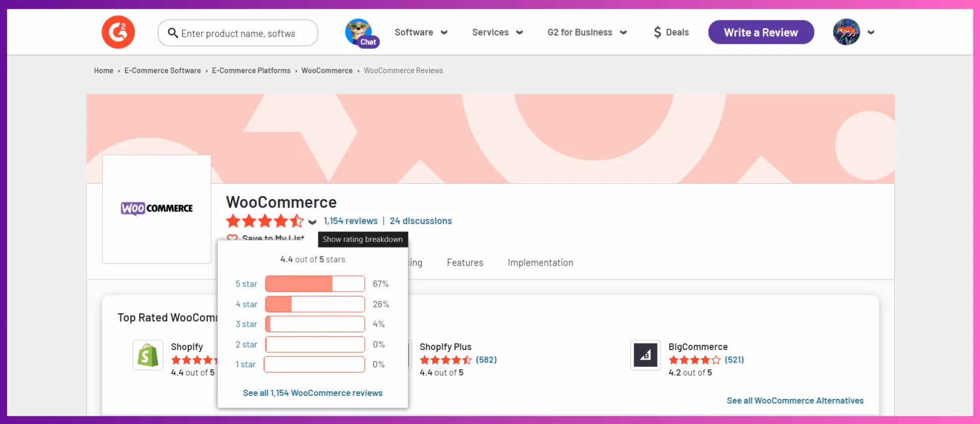This screenshot has height=424, width=980.
Task: Open See all 1,154 WooCommerce reviews
Action: [x=313, y=393]
